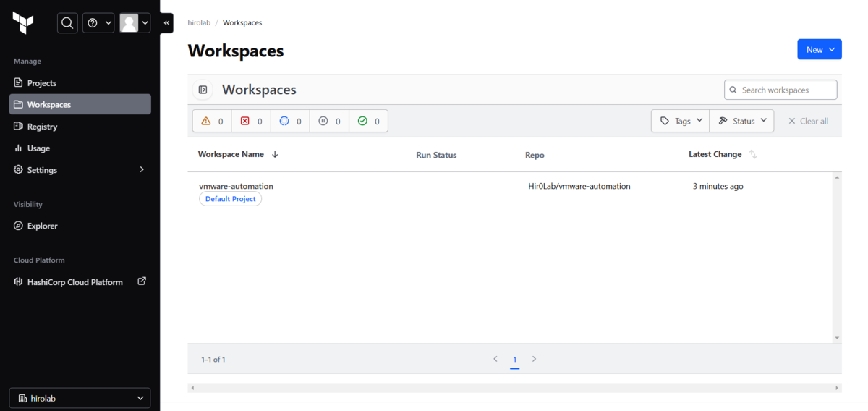Go to next page arrow
The image size is (868, 411).
click(535, 359)
